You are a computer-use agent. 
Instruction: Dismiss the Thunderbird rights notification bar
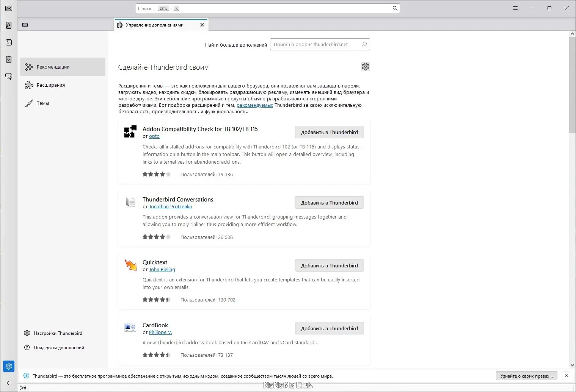point(567,376)
